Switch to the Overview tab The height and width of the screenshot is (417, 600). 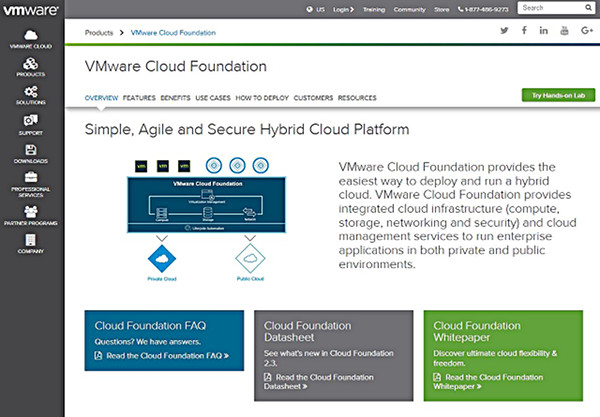[x=101, y=98]
